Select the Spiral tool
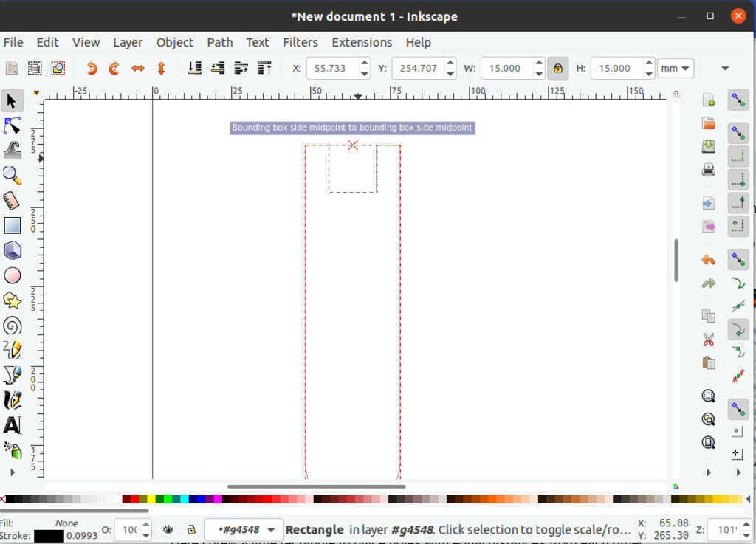The image size is (756, 544). pyautogui.click(x=12, y=326)
